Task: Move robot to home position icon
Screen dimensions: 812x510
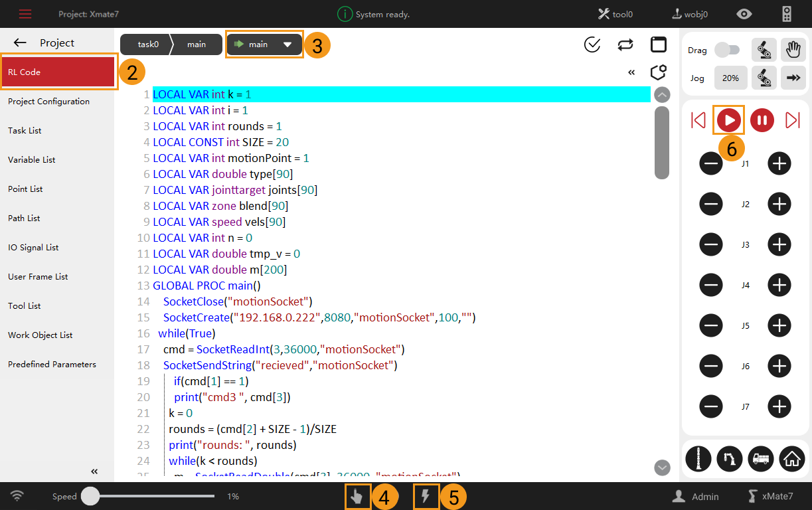Action: pos(791,458)
